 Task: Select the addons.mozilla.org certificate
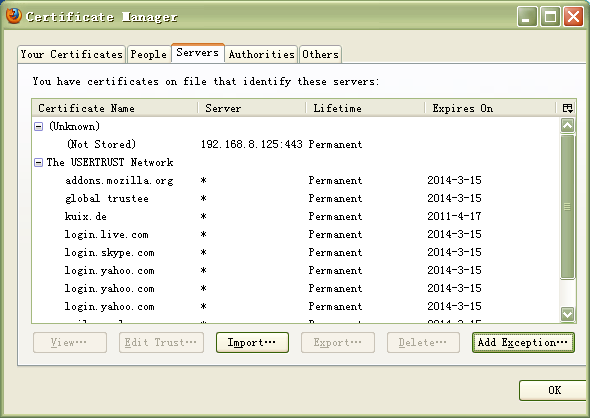296,181
